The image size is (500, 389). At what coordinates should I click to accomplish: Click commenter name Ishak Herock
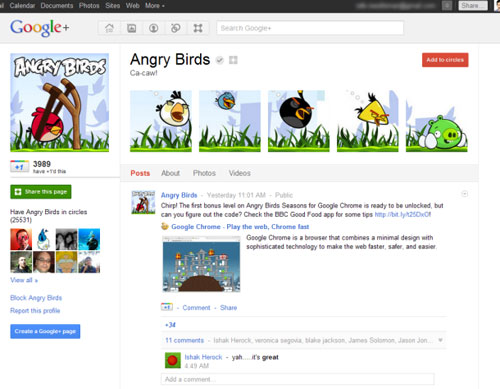click(203, 357)
